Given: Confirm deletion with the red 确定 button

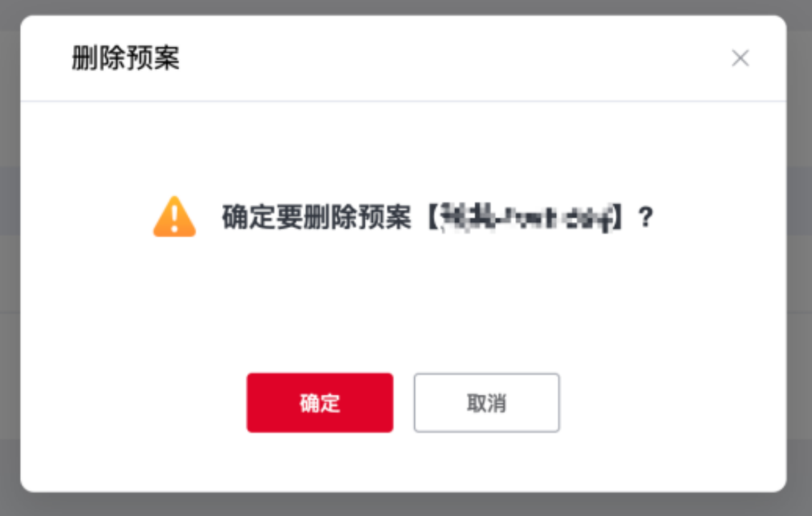Looking at the screenshot, I should pyautogui.click(x=320, y=403).
